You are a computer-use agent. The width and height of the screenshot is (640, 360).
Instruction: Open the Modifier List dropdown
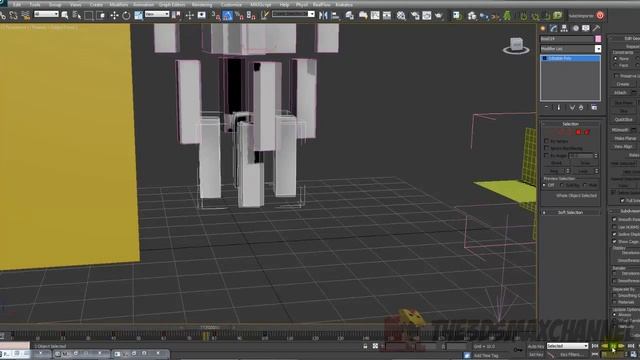tap(570, 49)
